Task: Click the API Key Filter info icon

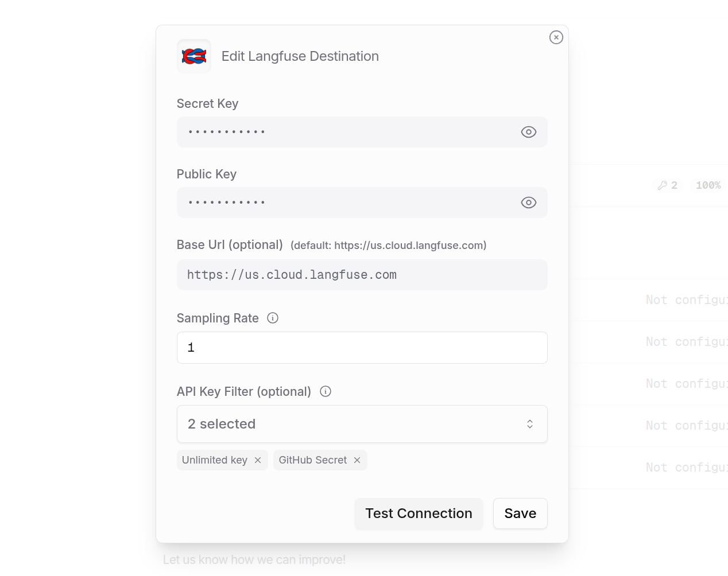Action: 325,391
